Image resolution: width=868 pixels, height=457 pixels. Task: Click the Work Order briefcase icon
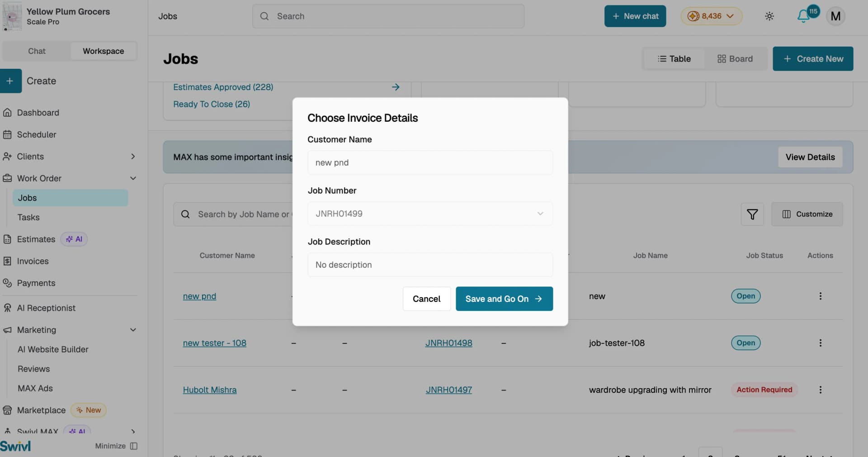coord(7,178)
